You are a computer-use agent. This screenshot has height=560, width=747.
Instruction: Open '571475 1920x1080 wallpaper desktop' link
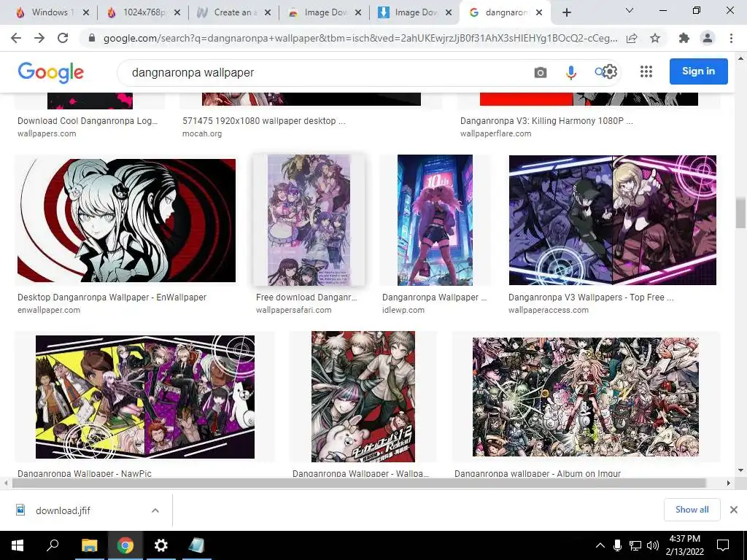pos(264,121)
